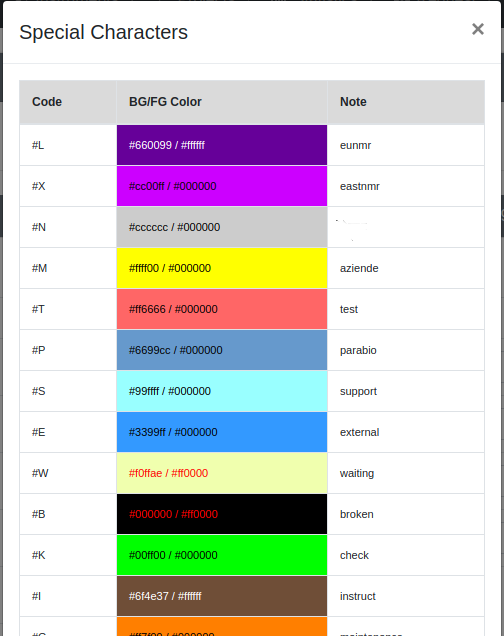Select the red #ff6666 test color cell
This screenshot has width=504, height=636.
pyautogui.click(x=222, y=309)
